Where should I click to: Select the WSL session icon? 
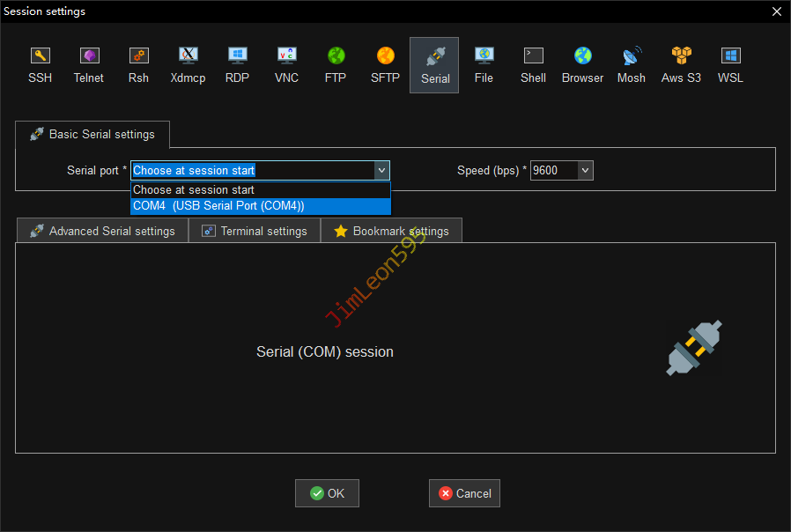click(730, 64)
